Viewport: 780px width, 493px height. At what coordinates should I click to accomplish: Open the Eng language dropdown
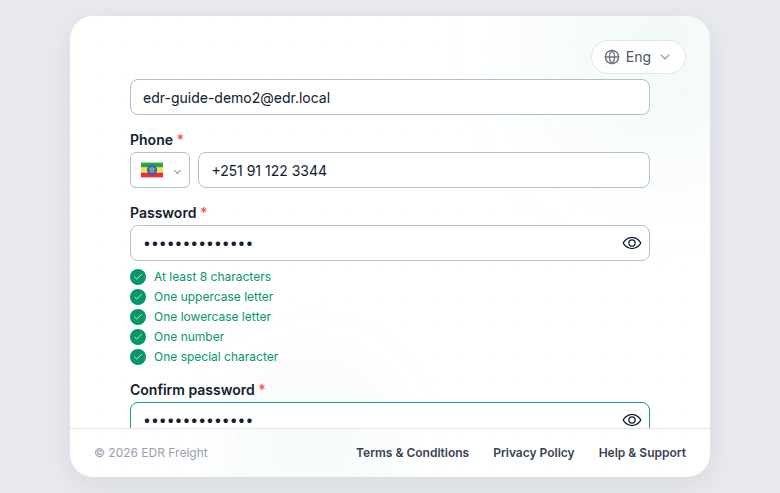(638, 57)
